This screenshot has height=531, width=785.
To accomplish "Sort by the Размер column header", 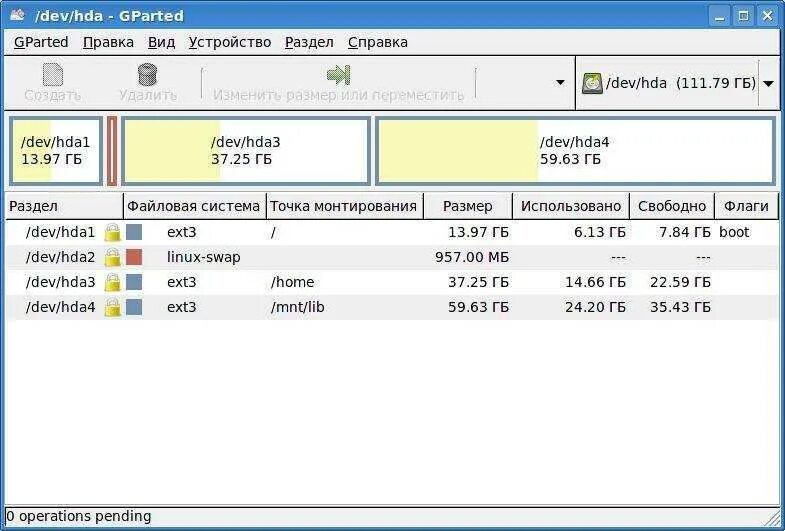I will [x=468, y=206].
